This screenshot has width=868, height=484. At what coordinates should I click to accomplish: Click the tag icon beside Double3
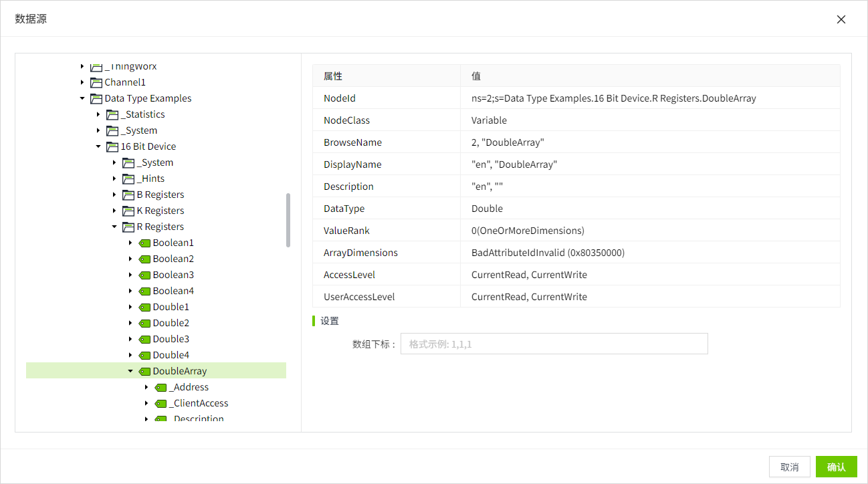(x=144, y=339)
